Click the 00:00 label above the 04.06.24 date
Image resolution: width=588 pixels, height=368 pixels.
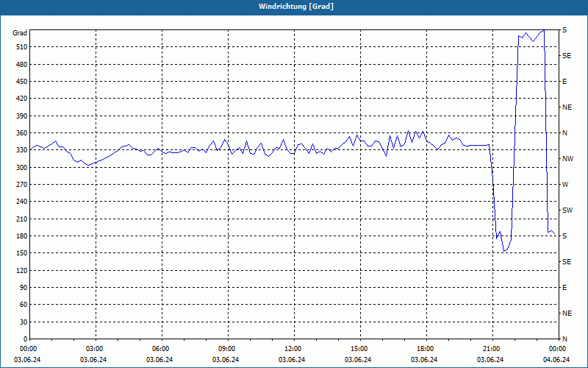pyautogui.click(x=557, y=349)
